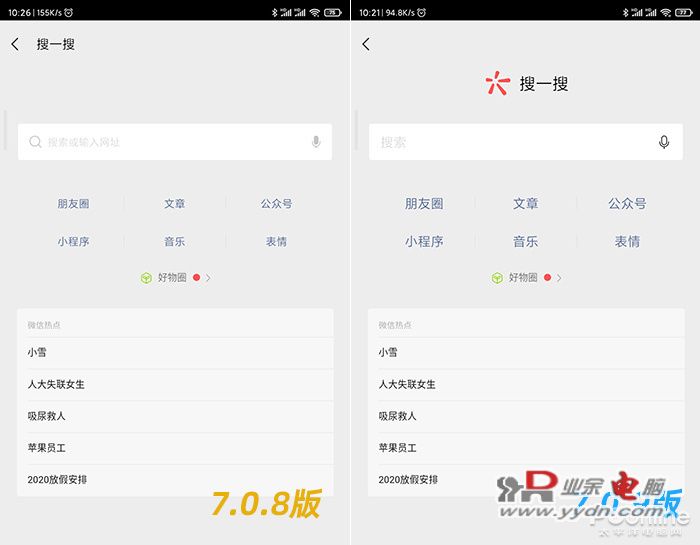This screenshot has height=545, width=700.
Task: Select 表情 category in right screen
Action: 627,242
